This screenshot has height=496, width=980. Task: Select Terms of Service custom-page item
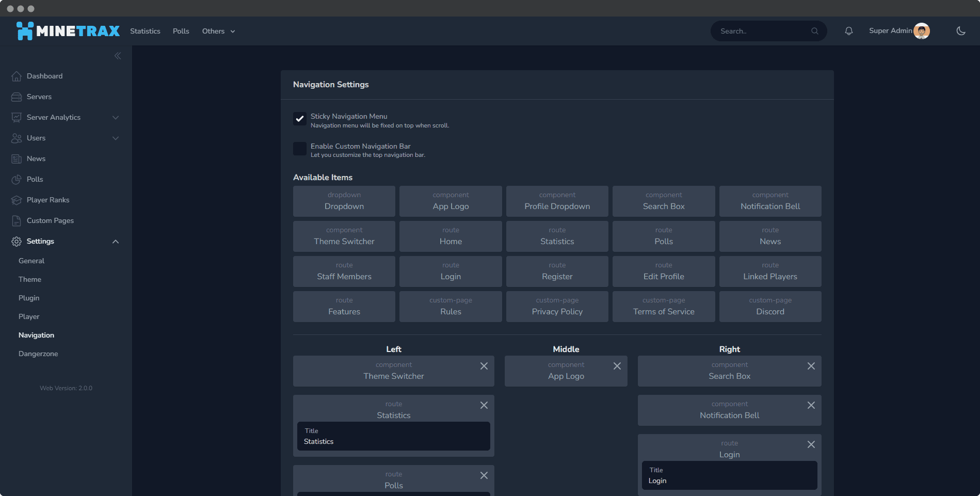click(664, 307)
